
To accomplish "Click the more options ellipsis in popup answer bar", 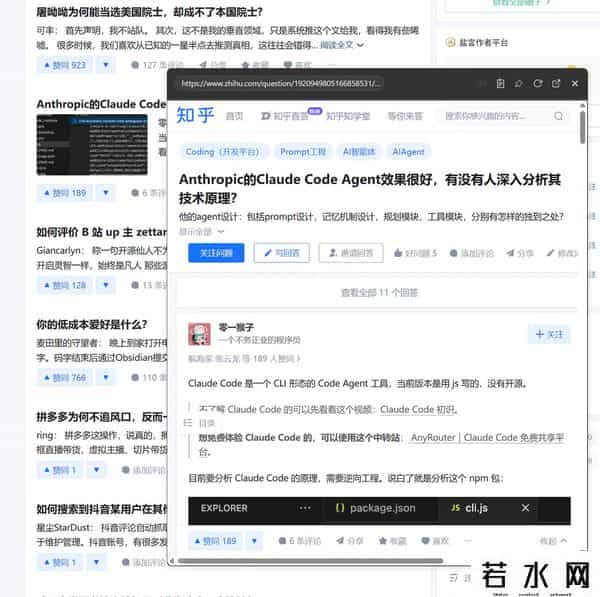I will click(x=468, y=541).
